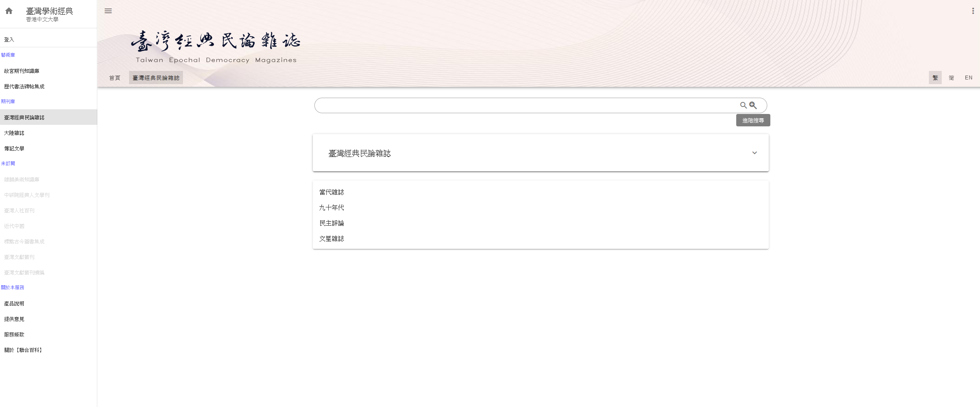Switch language to EN

click(x=968, y=78)
